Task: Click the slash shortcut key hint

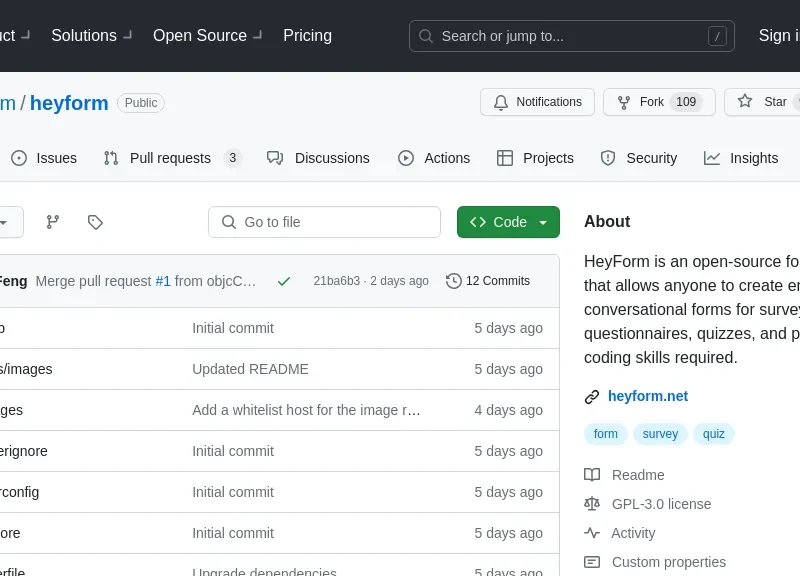Action: pyautogui.click(x=717, y=36)
